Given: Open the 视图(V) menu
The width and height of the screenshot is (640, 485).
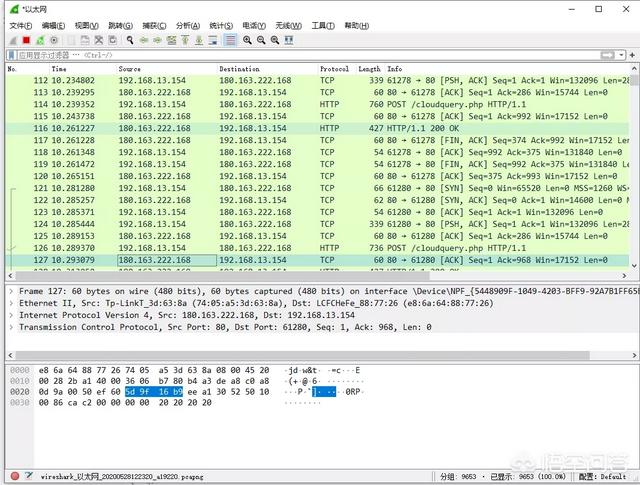Looking at the screenshot, I should (87, 26).
